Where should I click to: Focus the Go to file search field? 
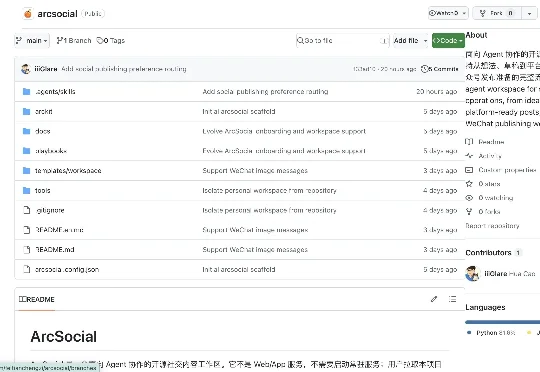tap(342, 41)
